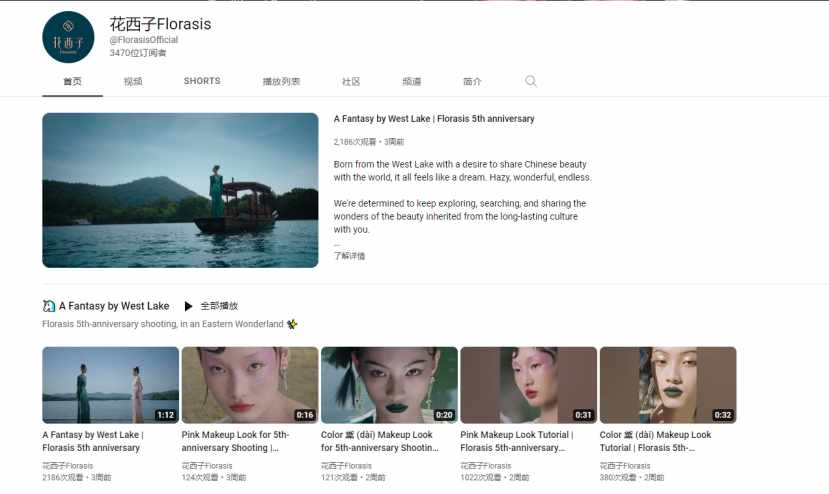Click the playlist video title A Fantasy by West Lake | Florasis 5th anniversary
This screenshot has width=829, height=494.
[x=93, y=441]
